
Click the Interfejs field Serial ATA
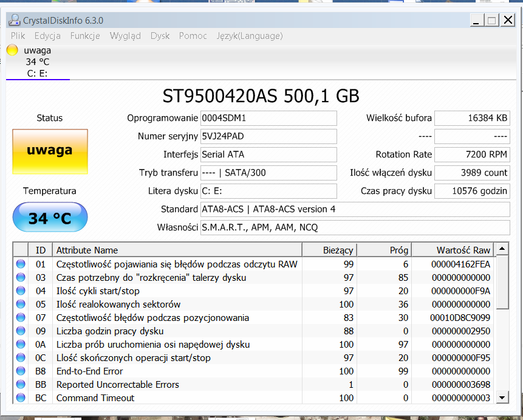pos(268,154)
